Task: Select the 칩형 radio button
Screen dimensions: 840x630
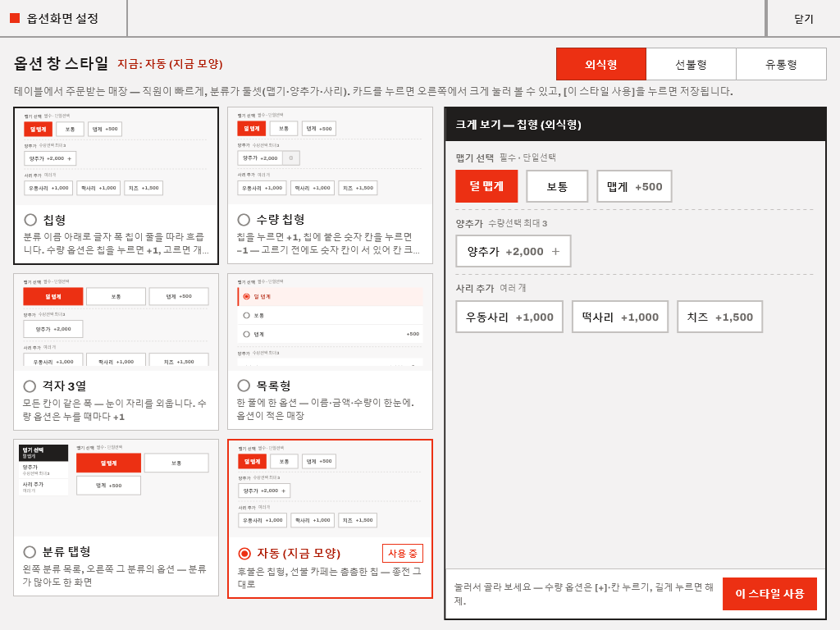Action: pos(30,220)
